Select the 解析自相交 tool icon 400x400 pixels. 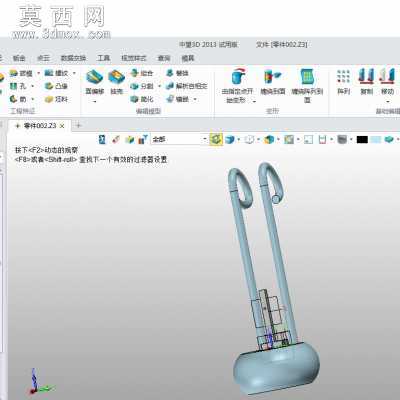point(170,86)
